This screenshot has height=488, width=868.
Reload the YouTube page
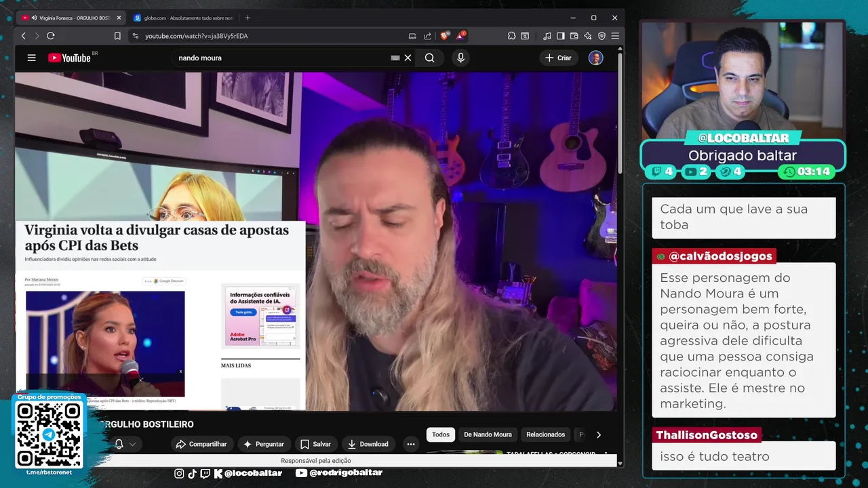click(x=50, y=36)
